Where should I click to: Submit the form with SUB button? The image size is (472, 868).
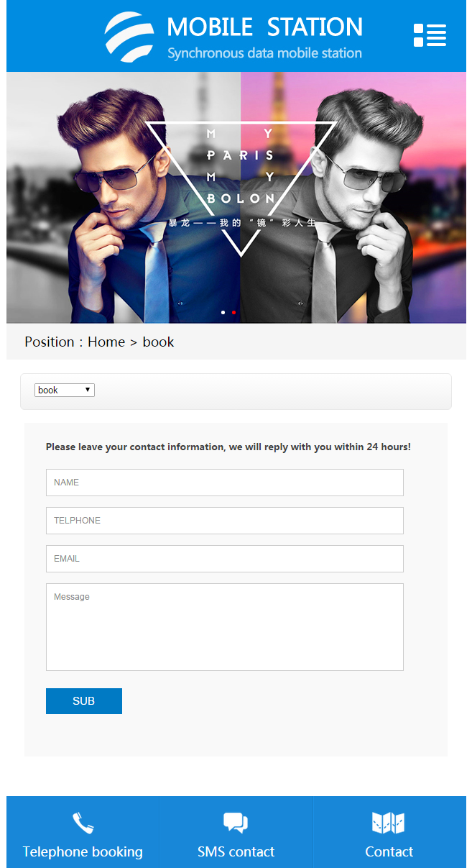tap(84, 701)
